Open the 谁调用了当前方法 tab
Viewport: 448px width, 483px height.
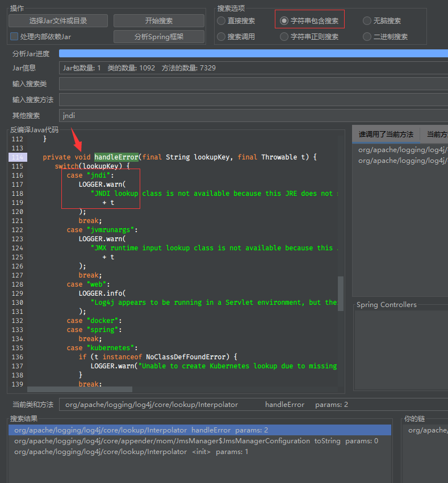pos(386,135)
